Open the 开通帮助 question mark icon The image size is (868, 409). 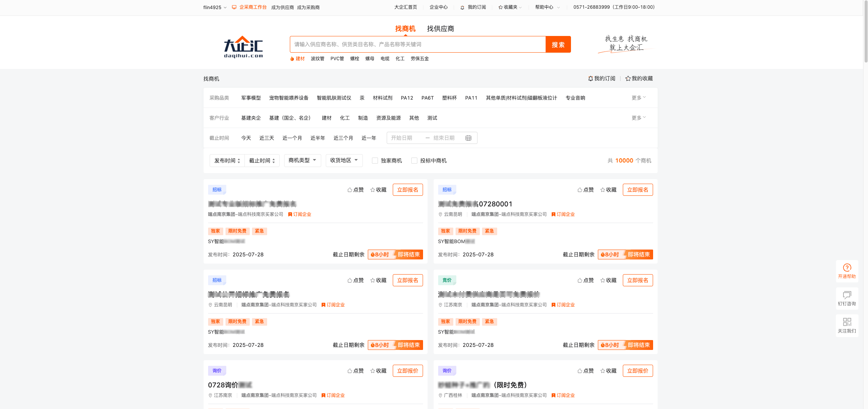[x=847, y=267]
